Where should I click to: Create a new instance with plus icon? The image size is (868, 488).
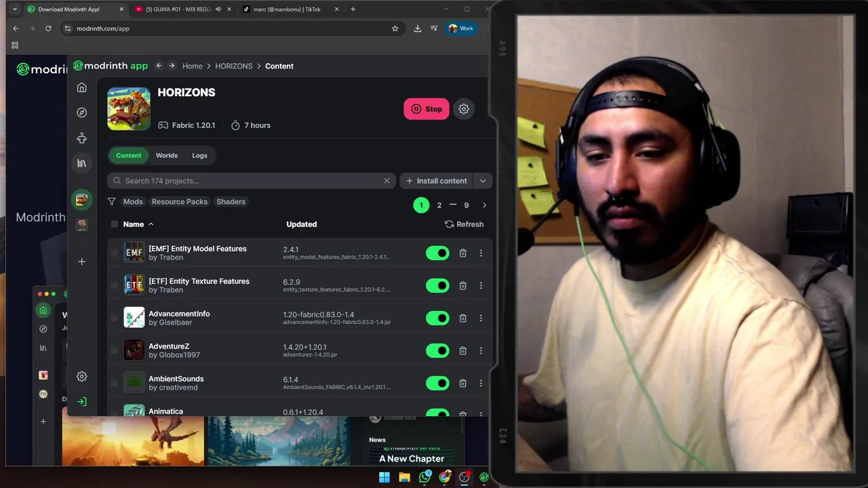click(x=81, y=262)
